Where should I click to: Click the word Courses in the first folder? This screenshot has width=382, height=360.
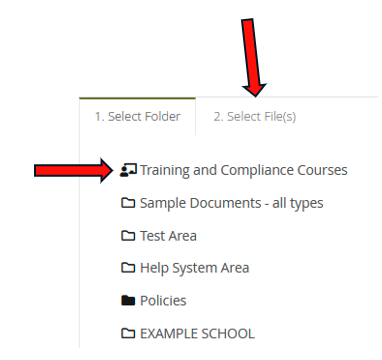322,170
